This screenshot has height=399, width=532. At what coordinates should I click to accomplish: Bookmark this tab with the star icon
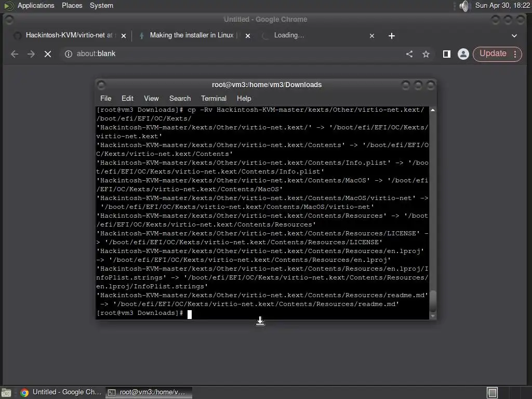426,54
